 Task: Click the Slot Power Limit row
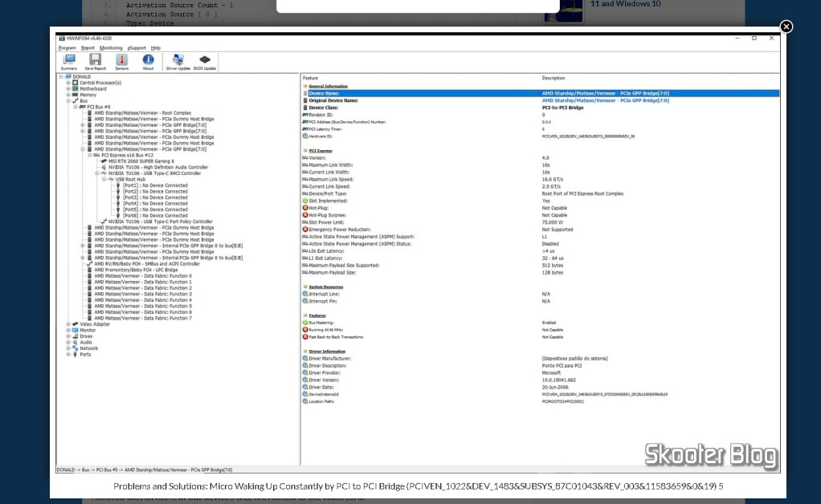click(x=541, y=222)
